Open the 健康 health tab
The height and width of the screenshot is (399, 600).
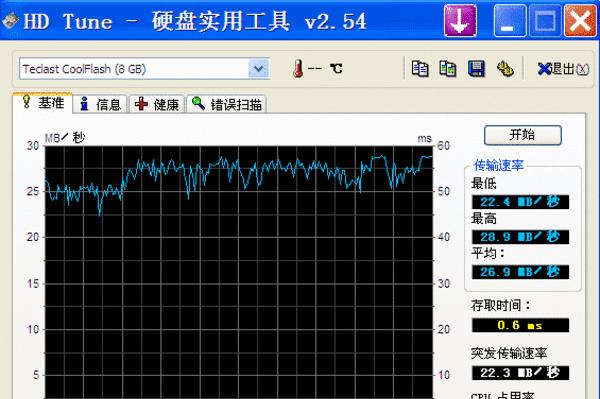[157, 104]
